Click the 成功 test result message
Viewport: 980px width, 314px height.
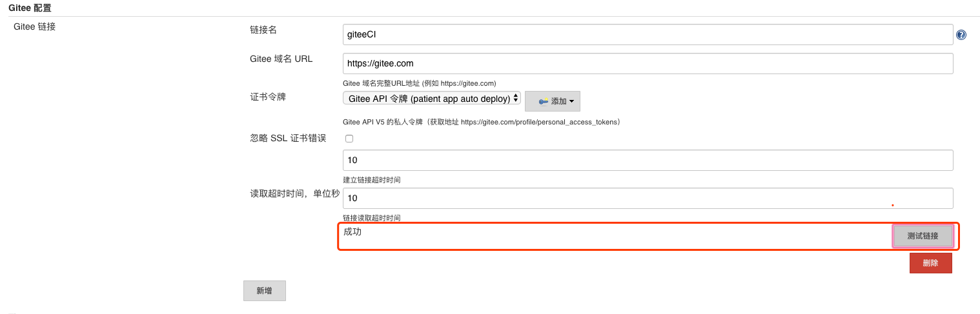[x=352, y=232]
